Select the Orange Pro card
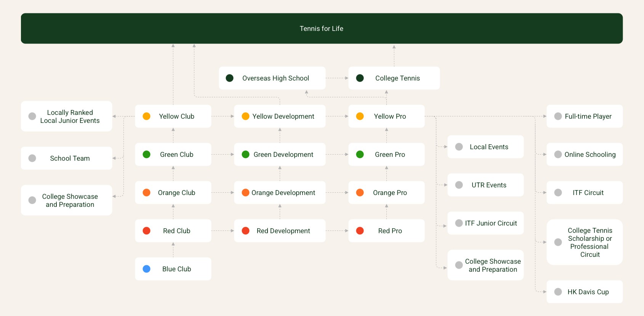Viewport: 644px width, 316px height. point(386,192)
